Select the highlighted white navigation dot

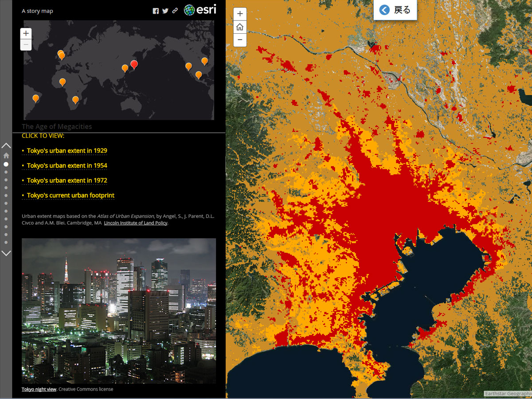(x=6, y=164)
